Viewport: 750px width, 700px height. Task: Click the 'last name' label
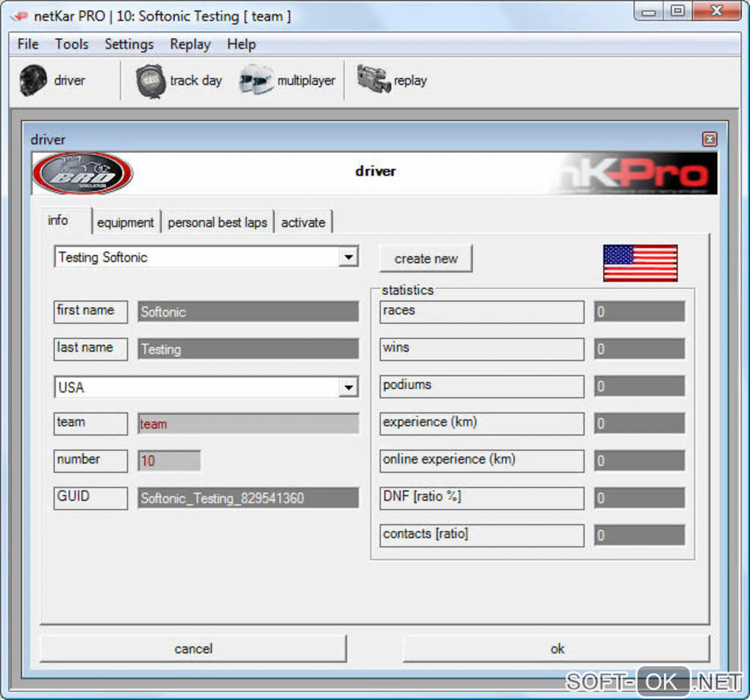coord(90,349)
